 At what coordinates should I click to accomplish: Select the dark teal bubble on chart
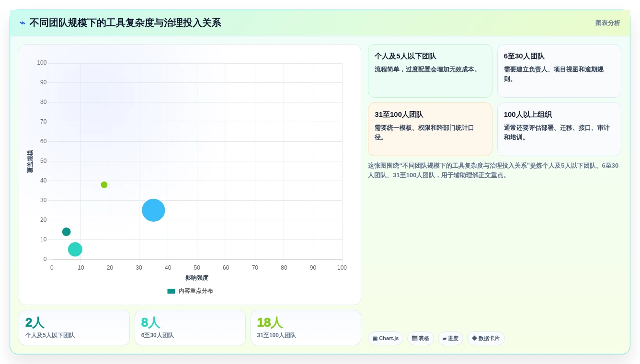(67, 232)
